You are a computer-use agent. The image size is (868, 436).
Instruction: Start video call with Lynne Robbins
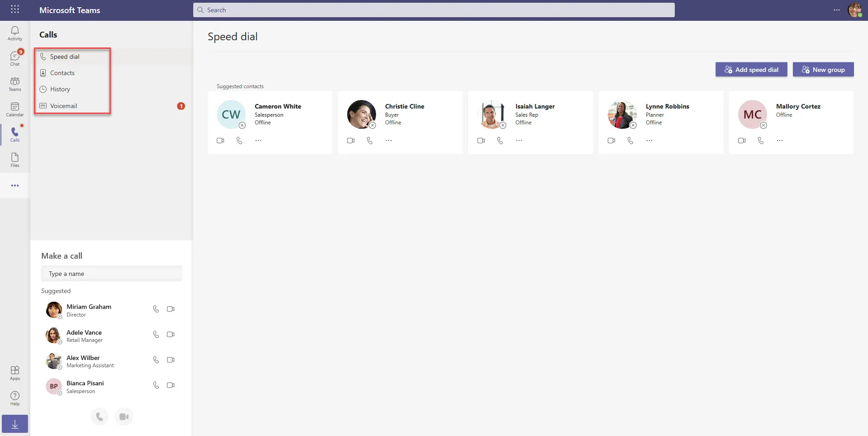point(611,141)
